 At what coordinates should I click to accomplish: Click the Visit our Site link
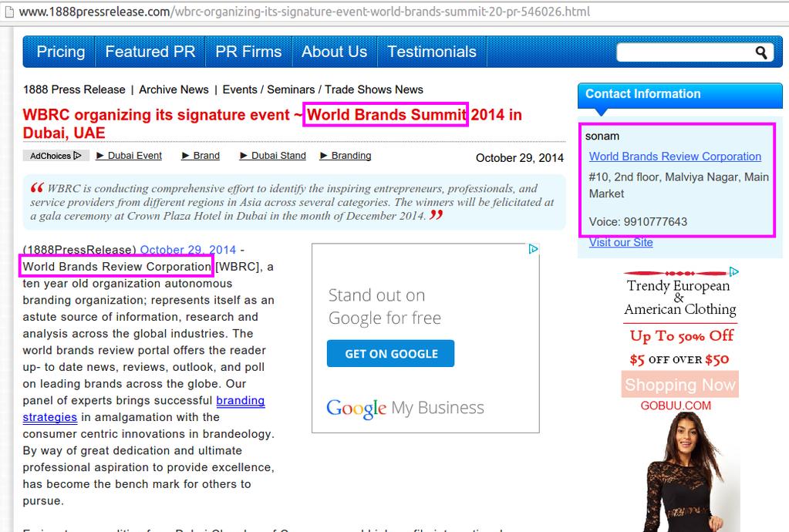point(621,242)
